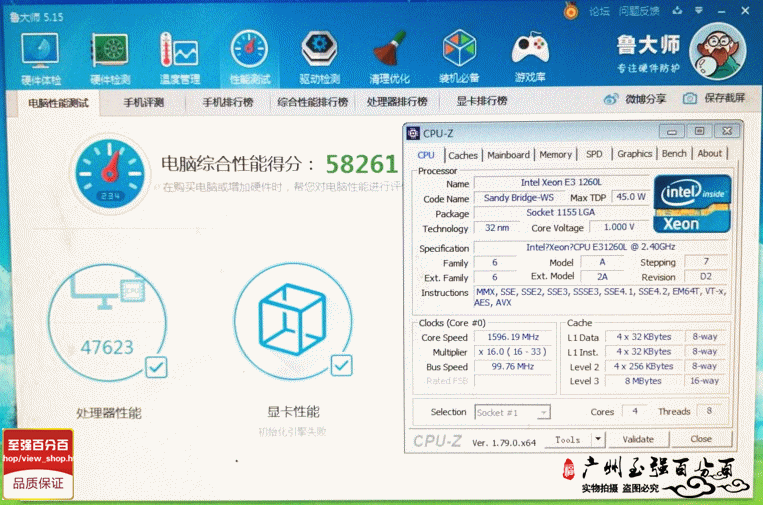
Task: Click the 保存截屏 text link
Action: tap(725, 98)
